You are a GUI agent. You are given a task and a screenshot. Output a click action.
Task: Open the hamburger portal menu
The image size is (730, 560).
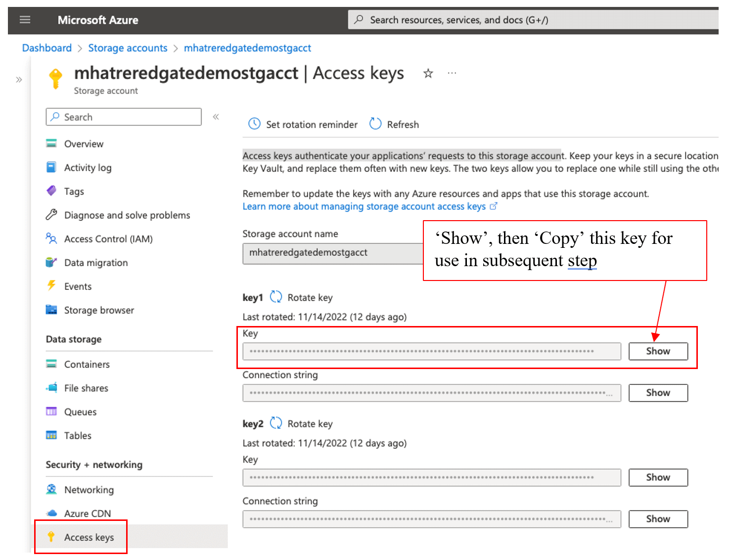point(25,20)
